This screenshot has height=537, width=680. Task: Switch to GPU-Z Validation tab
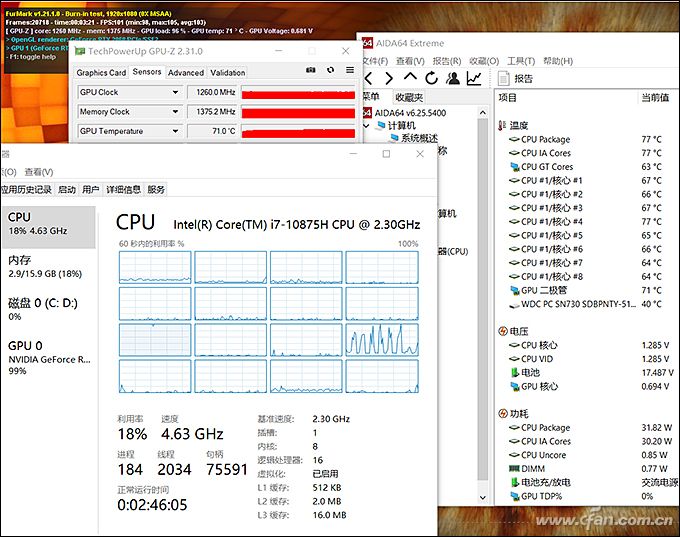pyautogui.click(x=228, y=72)
